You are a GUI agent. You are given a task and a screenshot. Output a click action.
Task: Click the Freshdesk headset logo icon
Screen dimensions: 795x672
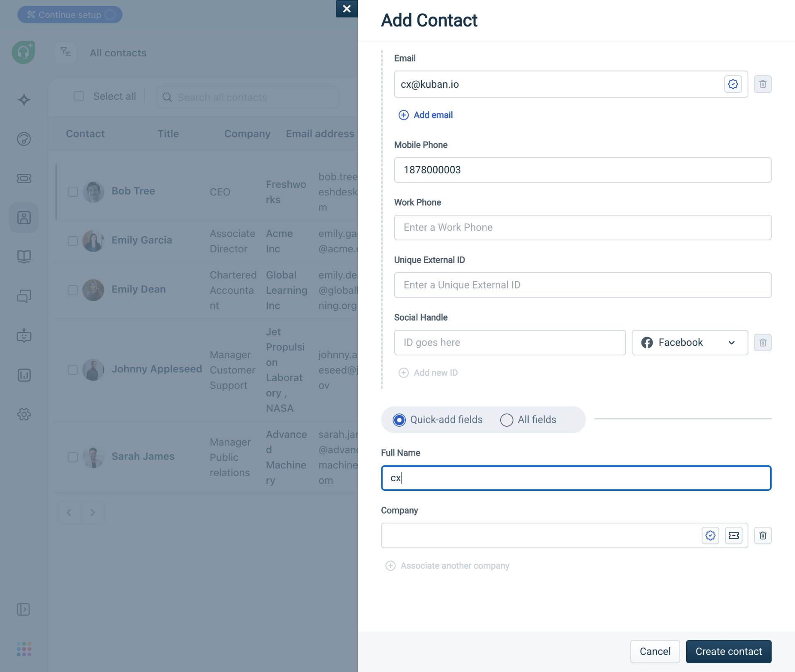[24, 52]
